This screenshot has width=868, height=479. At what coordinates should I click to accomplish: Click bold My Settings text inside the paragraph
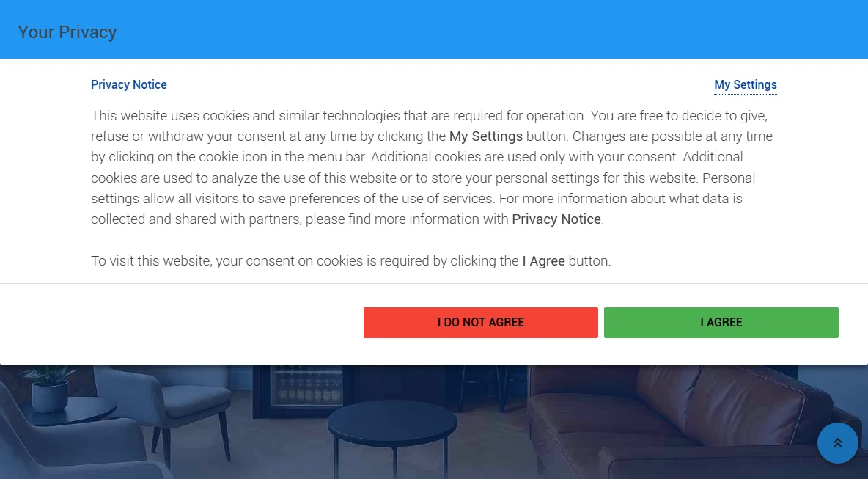(486, 136)
